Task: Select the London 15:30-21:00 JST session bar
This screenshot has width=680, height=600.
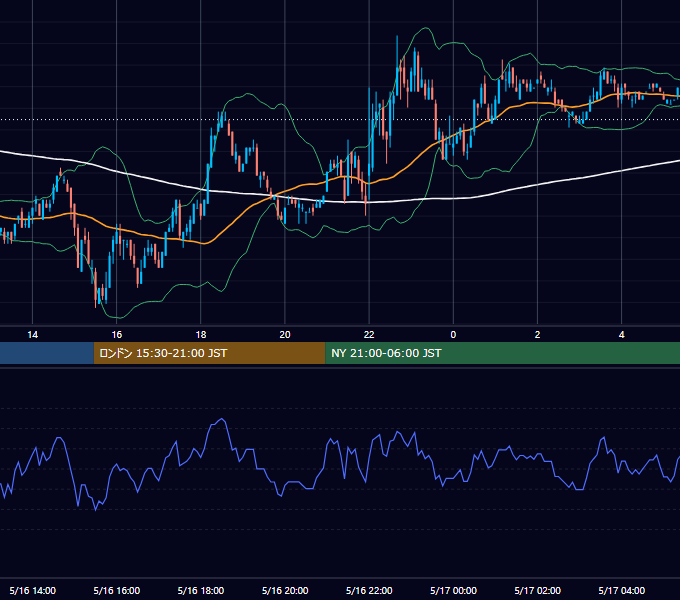Action: tap(209, 353)
